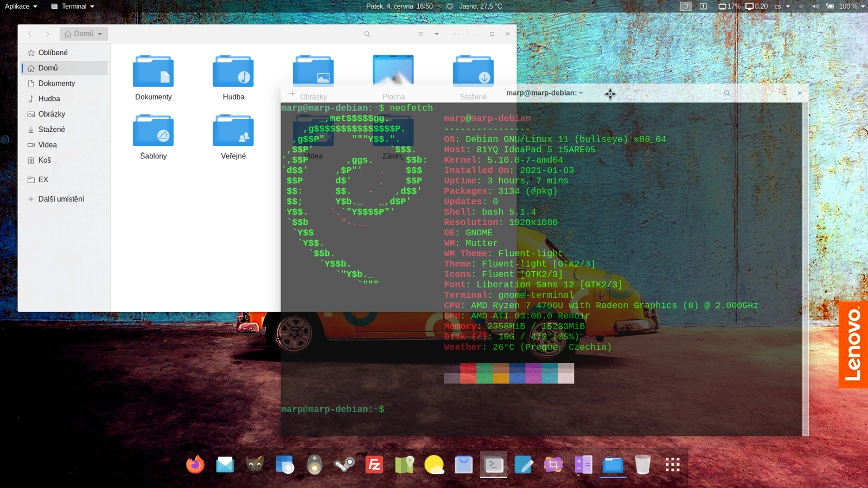
Task: Select the Plocha folder icon
Action: (x=393, y=70)
